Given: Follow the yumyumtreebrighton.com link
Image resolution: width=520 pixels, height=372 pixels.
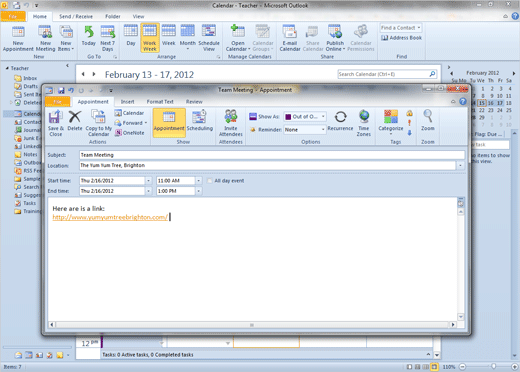Looking at the screenshot, I should tap(110, 217).
